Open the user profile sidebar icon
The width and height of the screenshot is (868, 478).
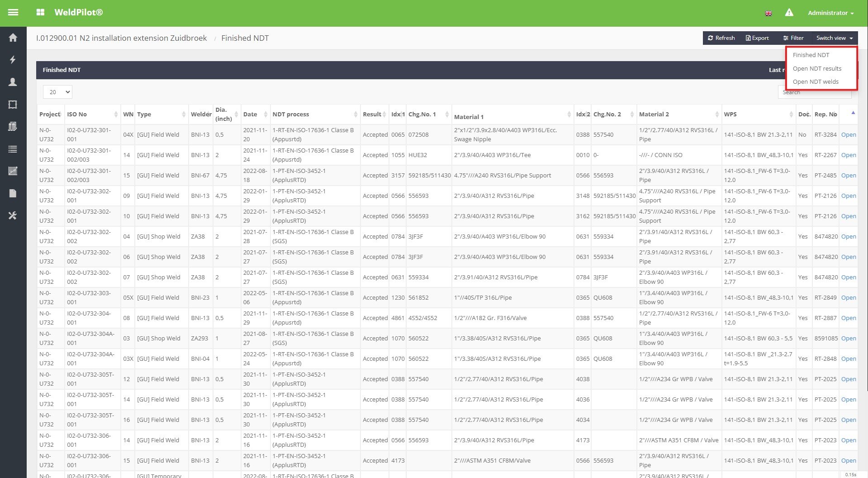coord(13,82)
